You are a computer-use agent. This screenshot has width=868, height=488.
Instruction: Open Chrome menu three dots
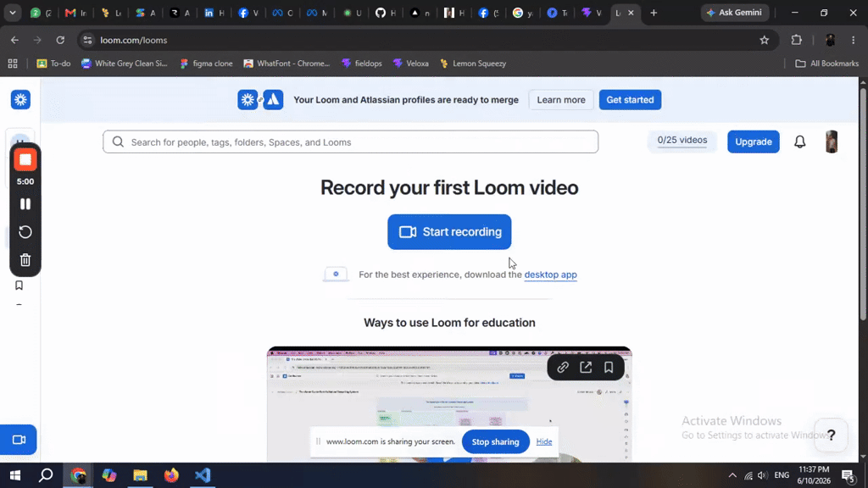point(853,40)
